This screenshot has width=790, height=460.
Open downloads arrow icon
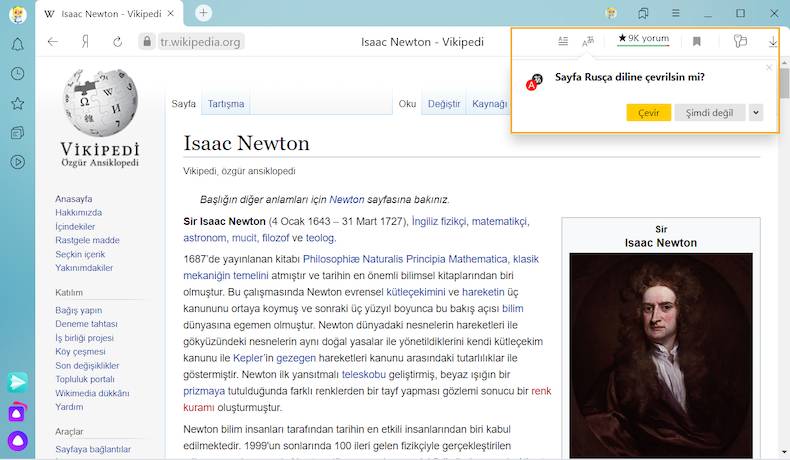point(773,41)
